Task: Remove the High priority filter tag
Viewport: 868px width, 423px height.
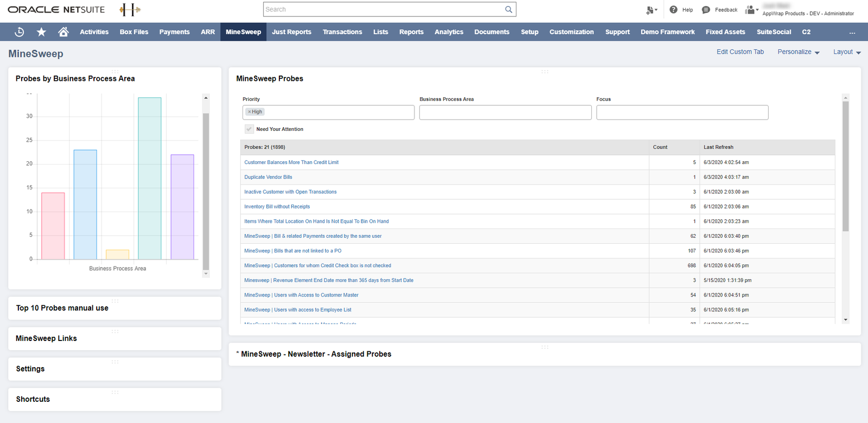Action: pos(250,112)
